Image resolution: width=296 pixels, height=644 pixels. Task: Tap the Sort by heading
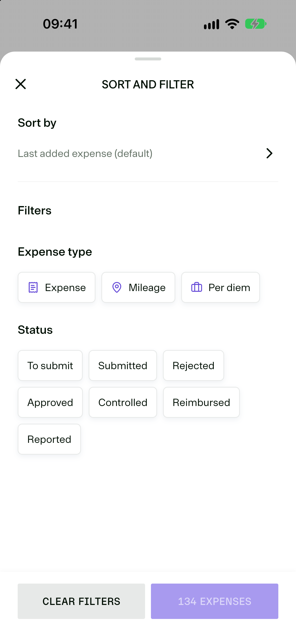[37, 123]
